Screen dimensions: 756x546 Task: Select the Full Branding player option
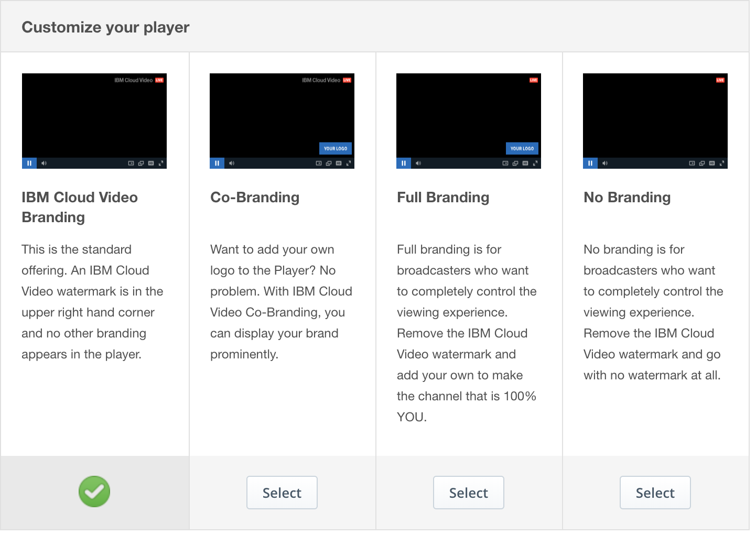point(469,493)
